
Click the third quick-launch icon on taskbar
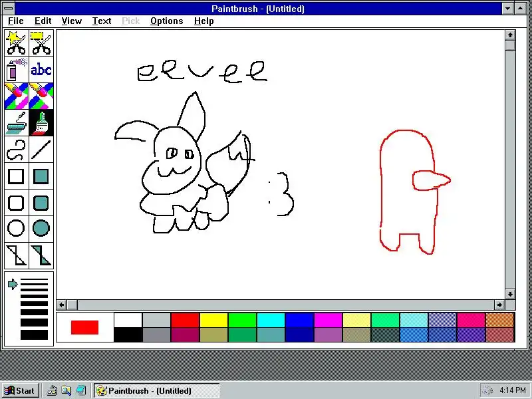point(80,390)
